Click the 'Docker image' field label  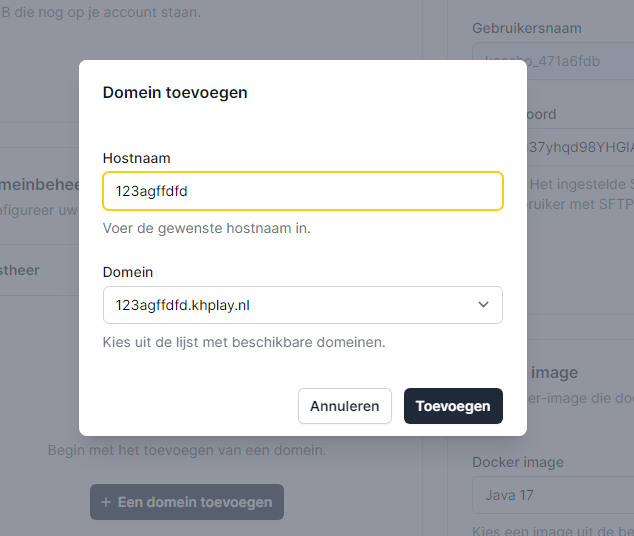pos(518,462)
